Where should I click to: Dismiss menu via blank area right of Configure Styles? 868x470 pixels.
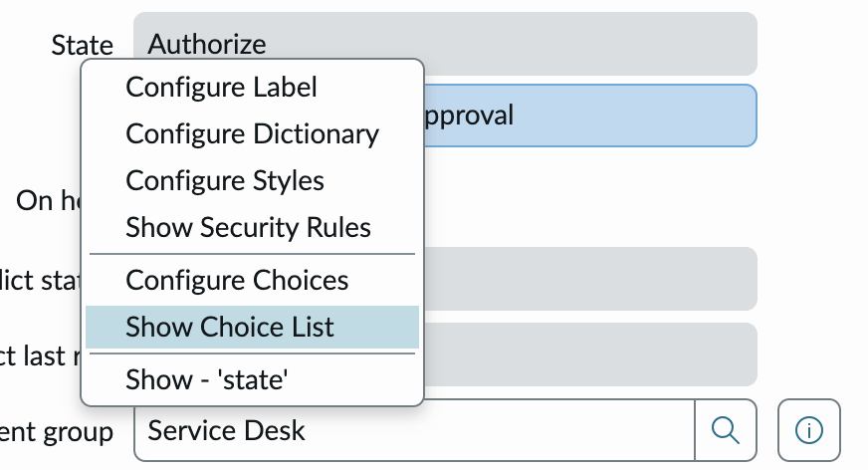[x=597, y=194]
